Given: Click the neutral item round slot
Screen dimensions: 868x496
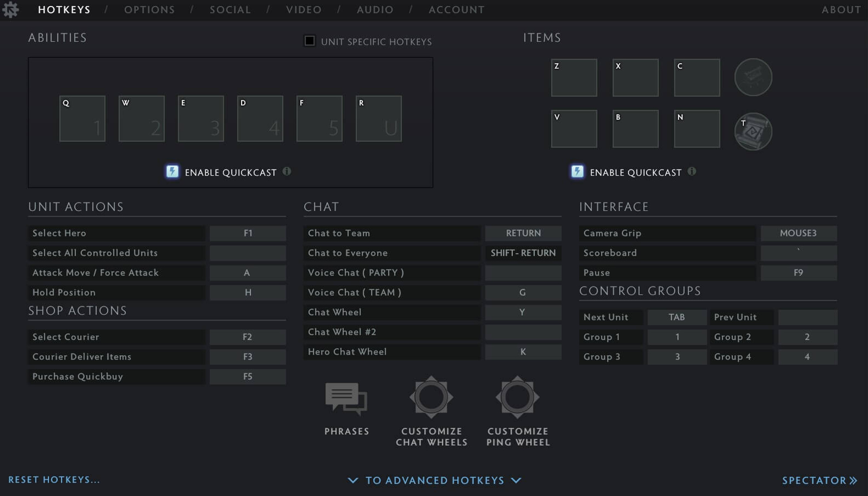Looking at the screenshot, I should point(753,77).
